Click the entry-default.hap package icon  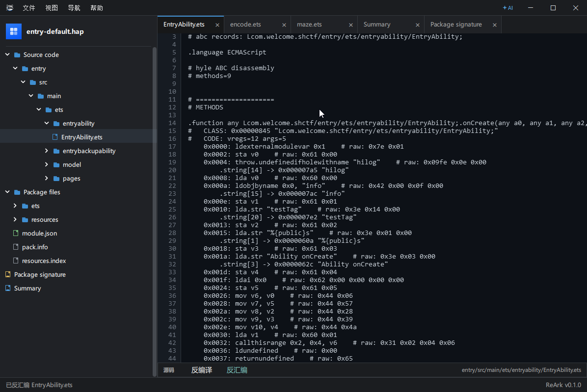(x=14, y=31)
